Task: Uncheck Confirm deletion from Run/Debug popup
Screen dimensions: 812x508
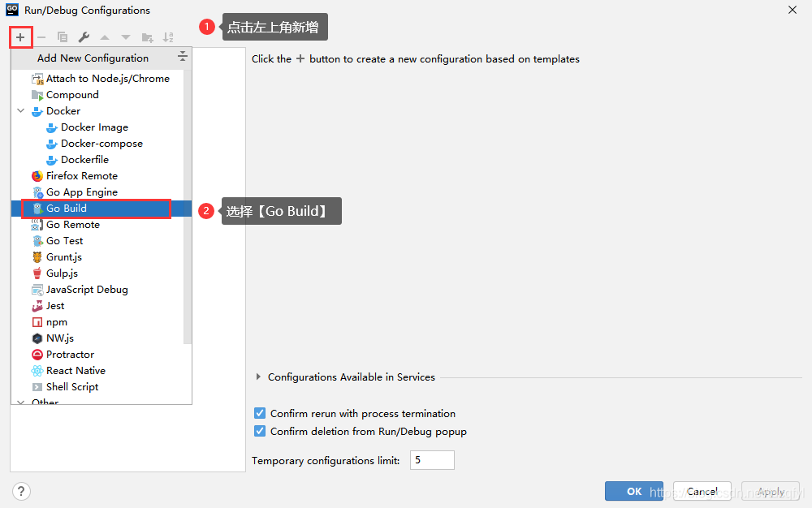Action: point(260,431)
